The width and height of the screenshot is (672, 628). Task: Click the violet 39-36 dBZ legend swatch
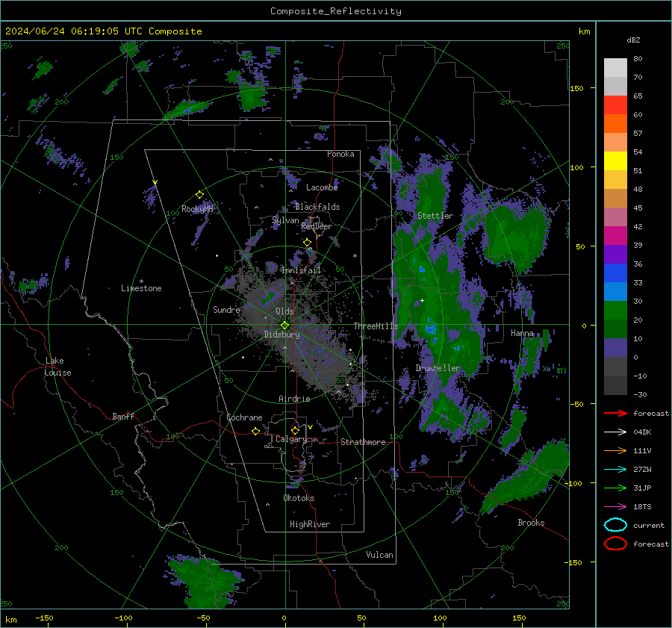pos(615,254)
